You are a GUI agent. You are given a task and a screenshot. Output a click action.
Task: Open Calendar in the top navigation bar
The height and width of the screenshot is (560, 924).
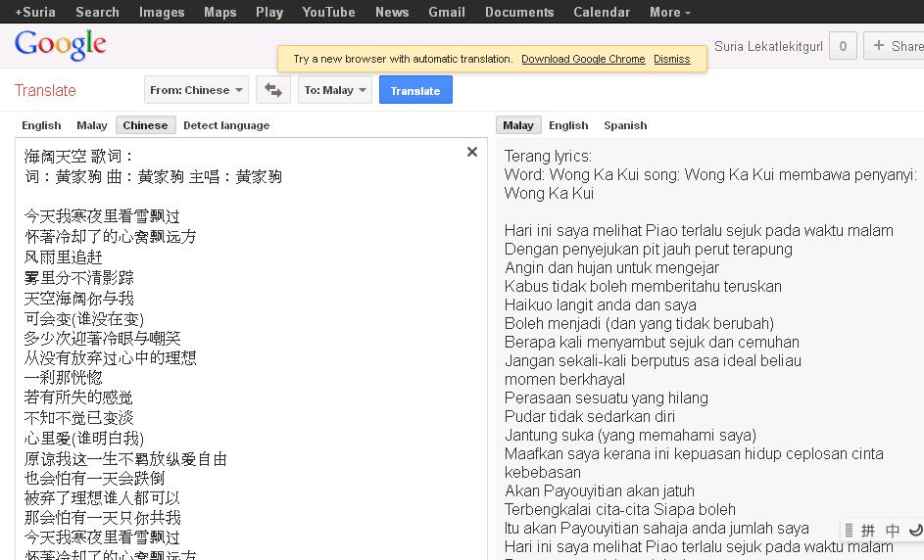click(601, 12)
